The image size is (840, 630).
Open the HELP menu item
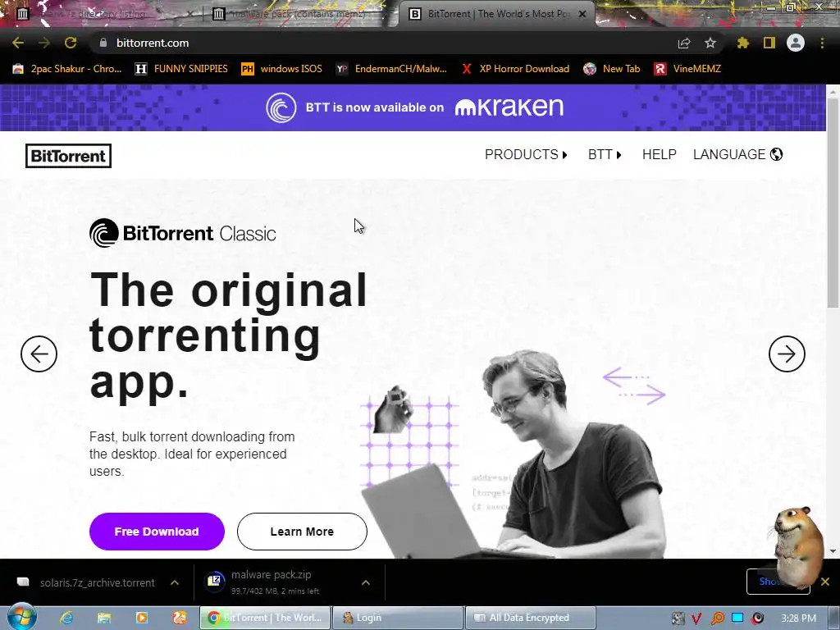659,154
